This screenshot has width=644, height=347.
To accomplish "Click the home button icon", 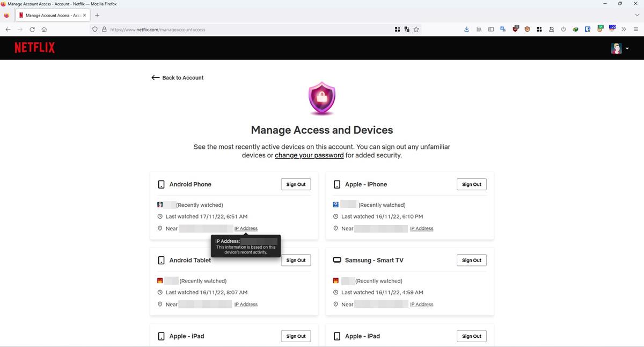I will tap(44, 30).
